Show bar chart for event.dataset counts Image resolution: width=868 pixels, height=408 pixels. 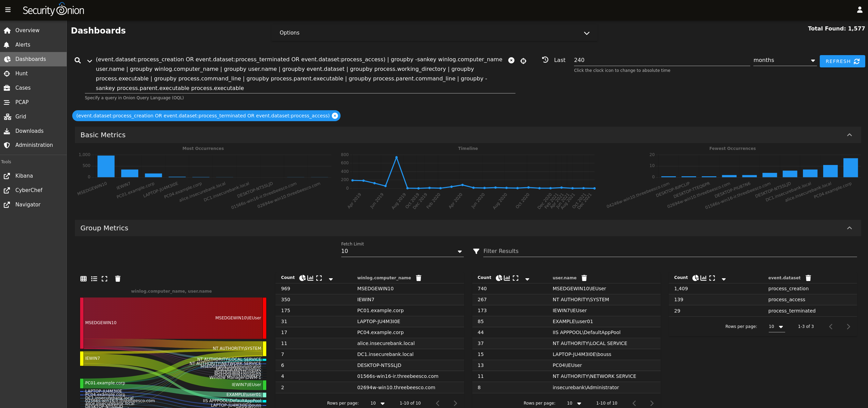click(703, 278)
